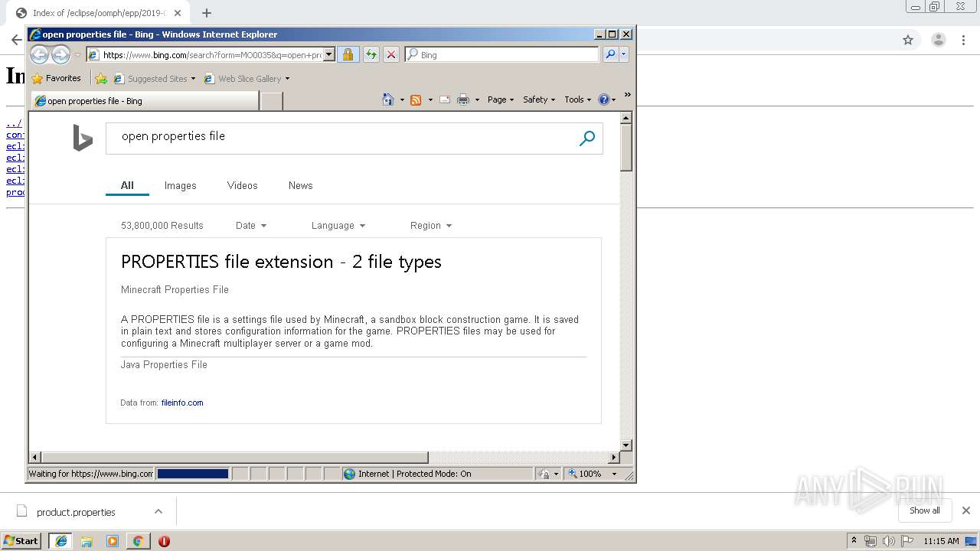Click the Java Properties File heading
980x551 pixels.
click(164, 364)
